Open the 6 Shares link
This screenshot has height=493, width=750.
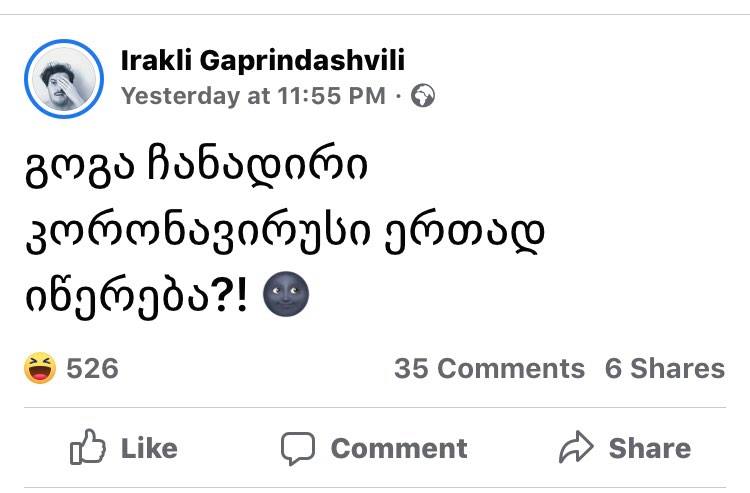coord(664,368)
